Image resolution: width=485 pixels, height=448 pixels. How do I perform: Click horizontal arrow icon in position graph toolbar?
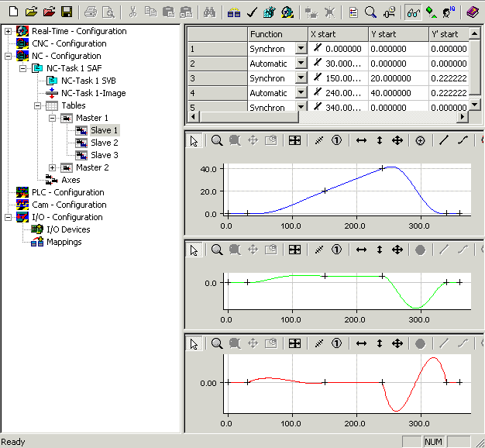(361, 141)
